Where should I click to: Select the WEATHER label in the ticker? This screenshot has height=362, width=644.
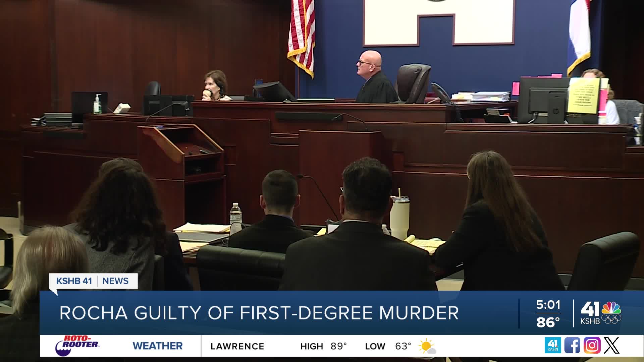point(158,346)
